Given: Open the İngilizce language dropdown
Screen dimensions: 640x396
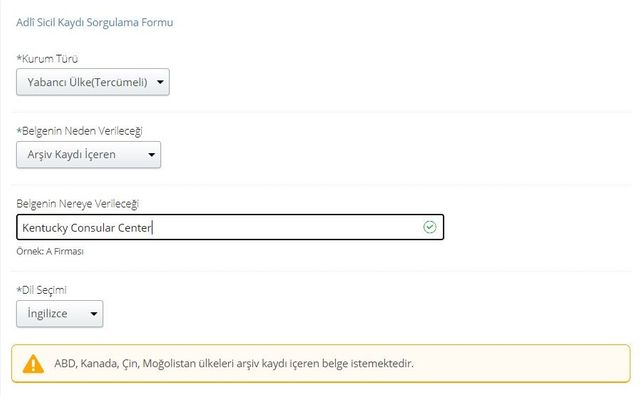Looking at the screenshot, I should pos(60,314).
